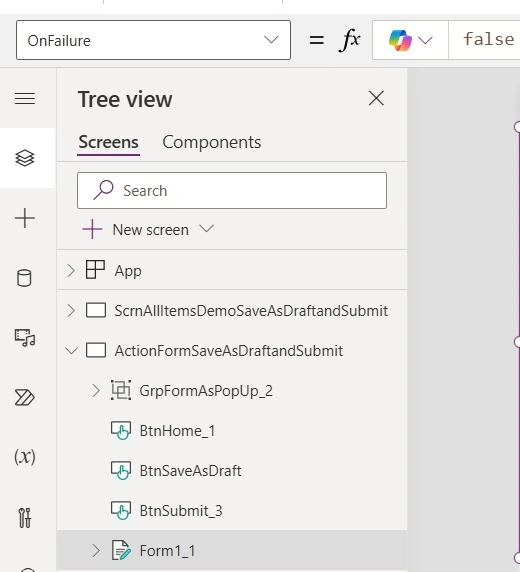The height and width of the screenshot is (572, 520).
Task: Close the Tree view panel
Action: point(376,98)
